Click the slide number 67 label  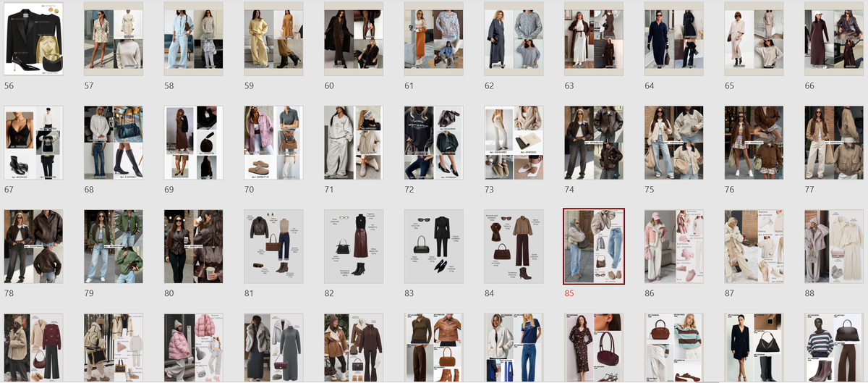[x=9, y=190]
